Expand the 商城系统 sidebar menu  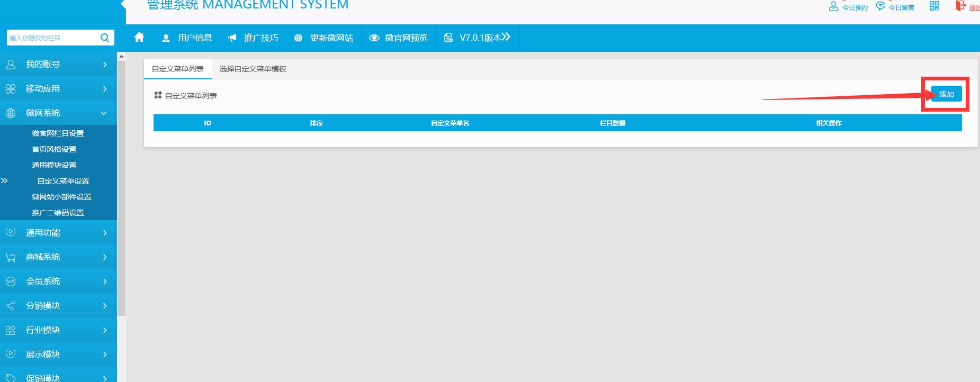(58, 257)
